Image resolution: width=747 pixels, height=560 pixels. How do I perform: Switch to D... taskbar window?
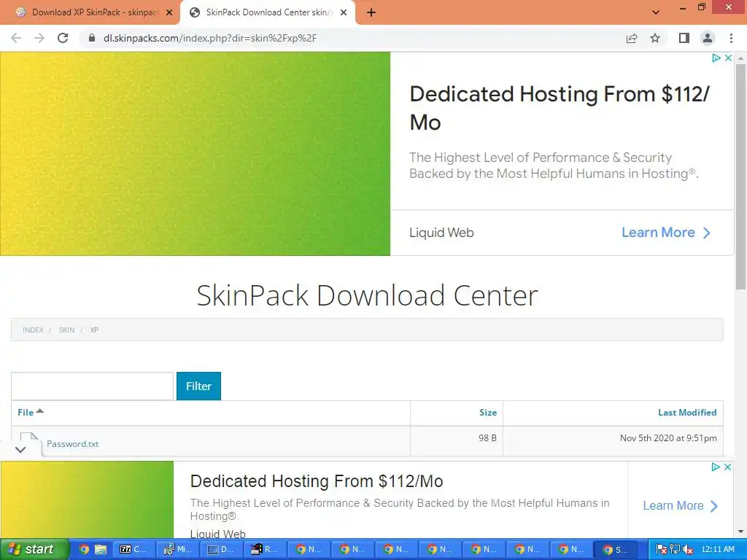click(222, 550)
